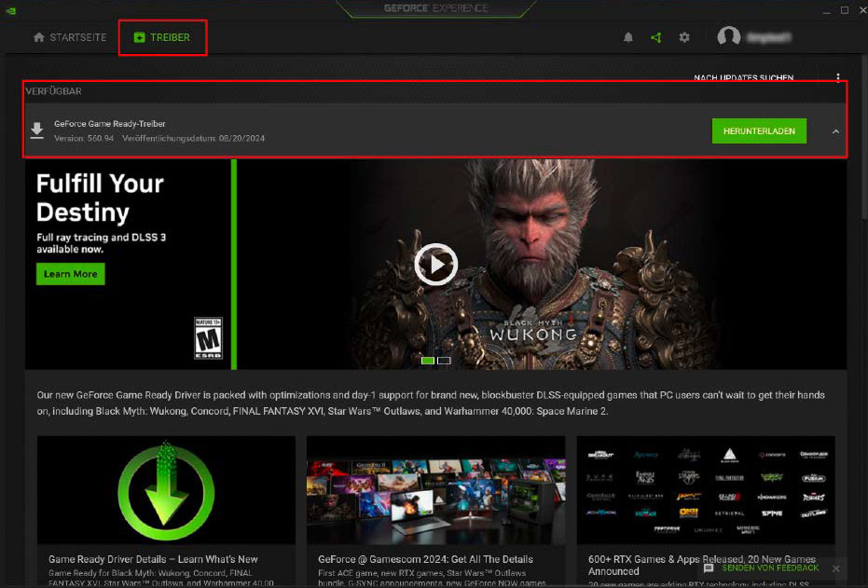Image resolution: width=868 pixels, height=588 pixels.
Task: Select the first green slide indicator
Action: click(x=428, y=360)
